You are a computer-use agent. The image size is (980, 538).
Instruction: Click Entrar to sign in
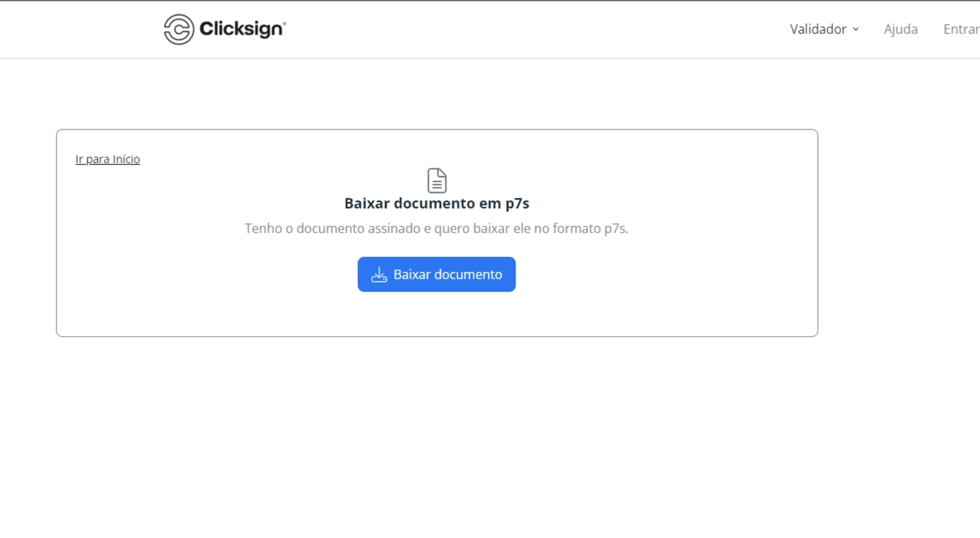tap(961, 29)
